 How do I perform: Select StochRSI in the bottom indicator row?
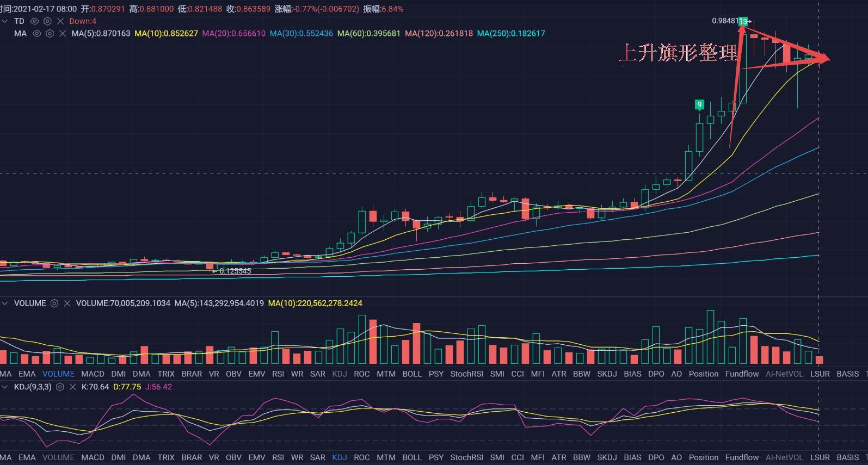click(x=466, y=457)
